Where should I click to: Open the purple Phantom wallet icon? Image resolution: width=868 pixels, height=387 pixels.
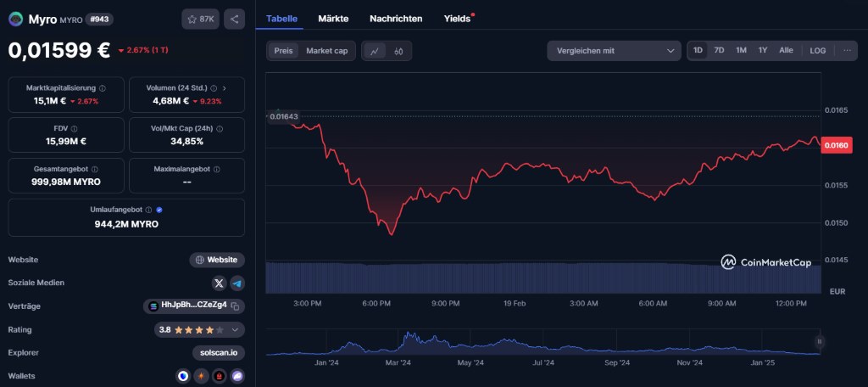click(x=237, y=377)
